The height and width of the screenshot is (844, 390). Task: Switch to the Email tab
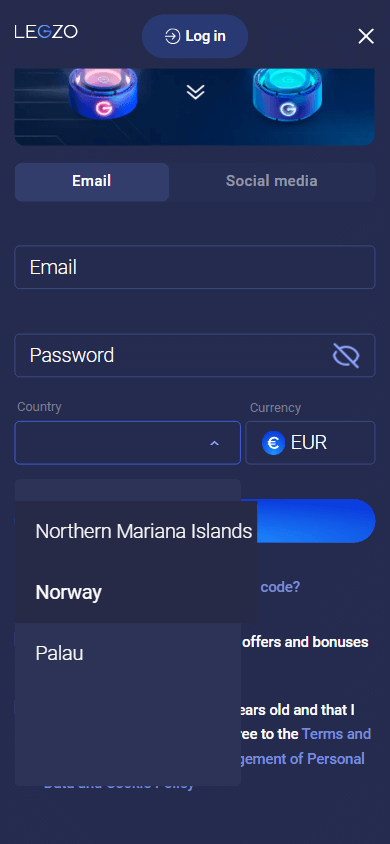tap(92, 181)
